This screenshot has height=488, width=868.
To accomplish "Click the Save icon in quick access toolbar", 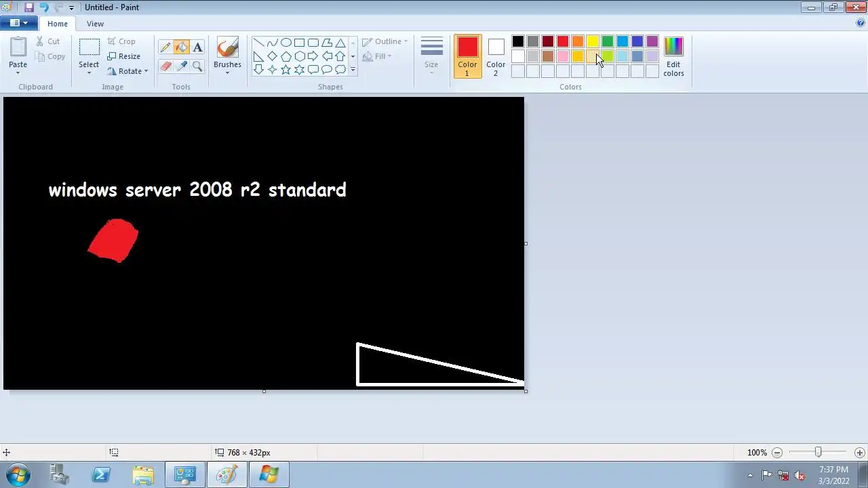I will point(29,7).
